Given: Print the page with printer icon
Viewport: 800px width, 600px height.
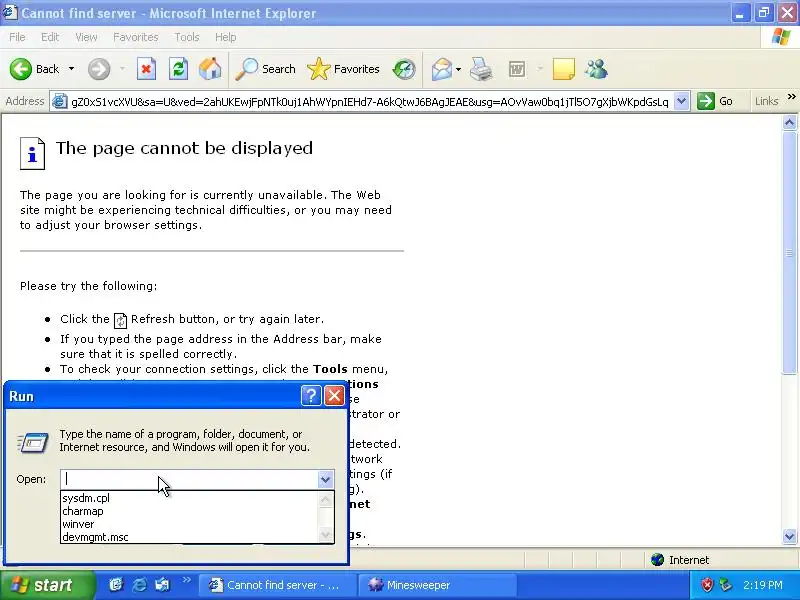Looking at the screenshot, I should coord(481,69).
